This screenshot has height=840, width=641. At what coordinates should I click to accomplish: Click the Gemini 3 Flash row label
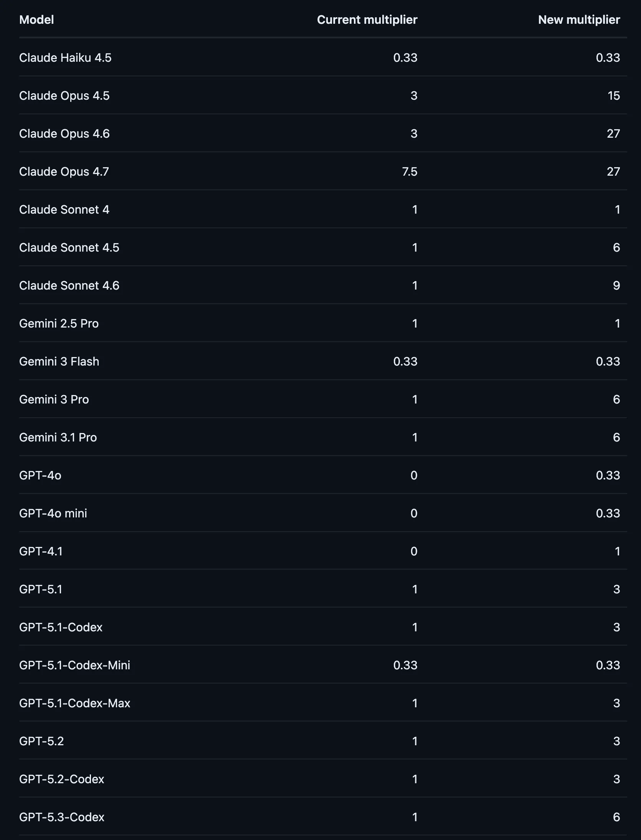pyautogui.click(x=59, y=361)
